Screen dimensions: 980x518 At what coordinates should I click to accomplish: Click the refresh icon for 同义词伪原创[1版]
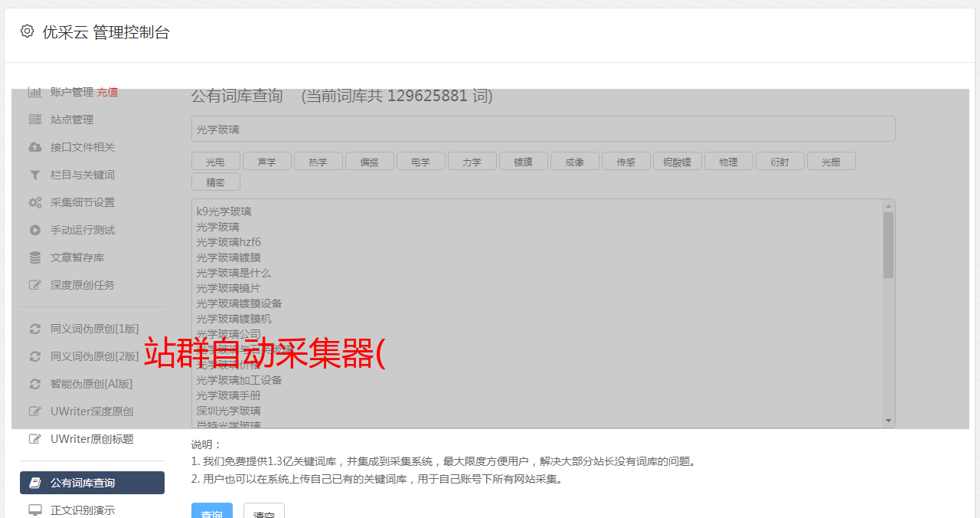pos(34,329)
